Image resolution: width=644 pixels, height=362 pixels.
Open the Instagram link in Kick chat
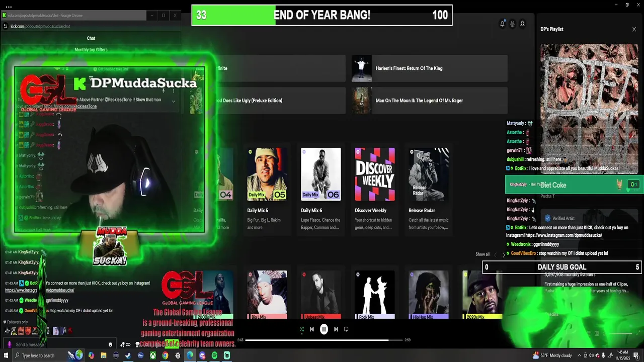(x=40, y=290)
